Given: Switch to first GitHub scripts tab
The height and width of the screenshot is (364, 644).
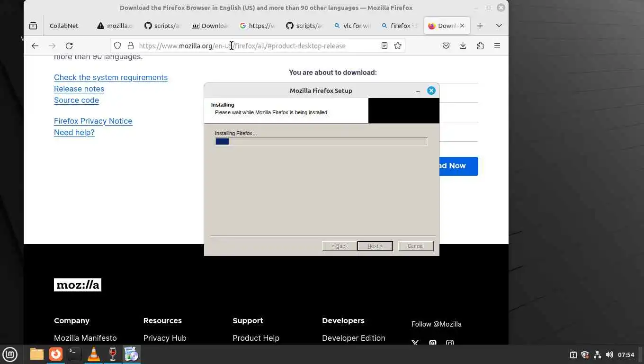Looking at the screenshot, I should pyautogui.click(x=162, y=26).
